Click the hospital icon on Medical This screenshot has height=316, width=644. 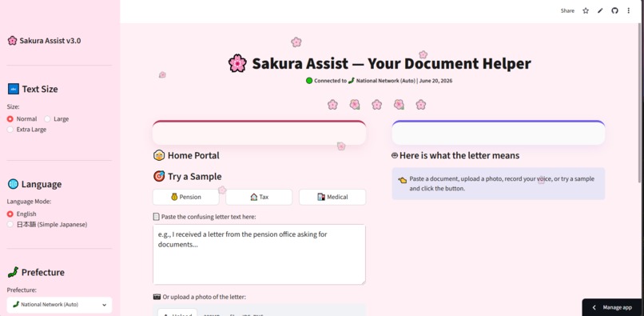(x=321, y=197)
